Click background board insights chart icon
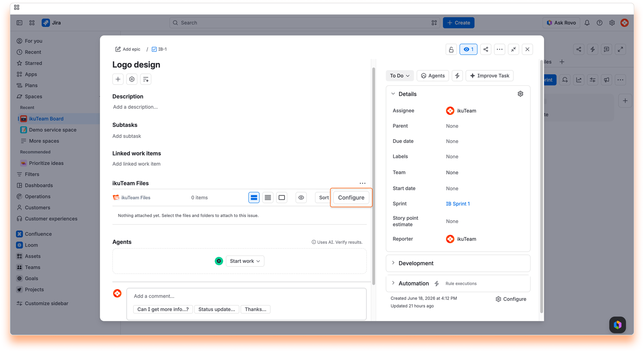Image resolution: width=644 pixels, height=352 pixels. click(579, 80)
